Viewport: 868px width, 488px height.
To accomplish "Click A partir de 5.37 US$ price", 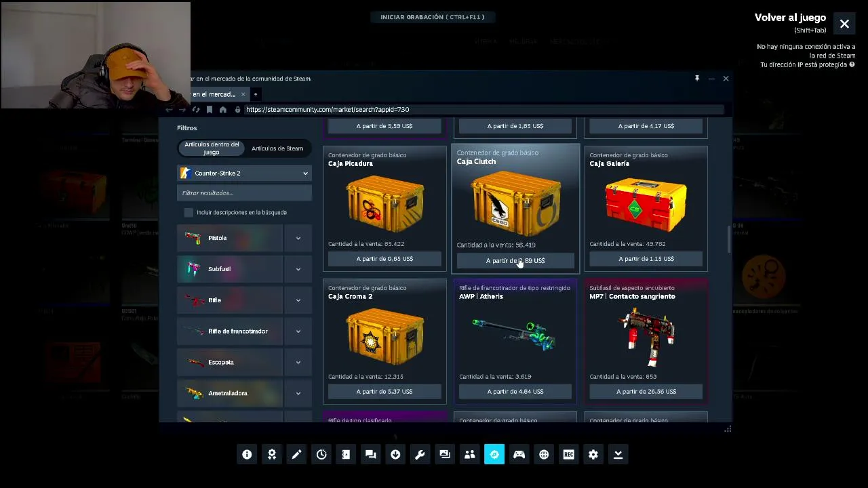I will 384,392.
